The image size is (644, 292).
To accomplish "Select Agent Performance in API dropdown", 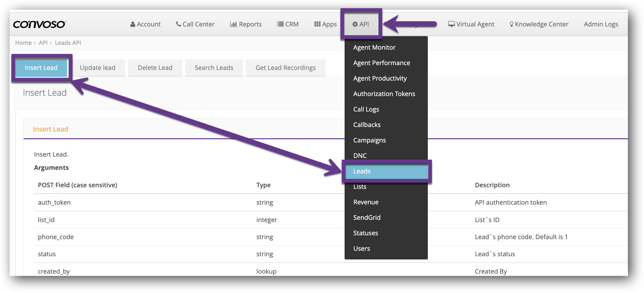I will pos(386,63).
